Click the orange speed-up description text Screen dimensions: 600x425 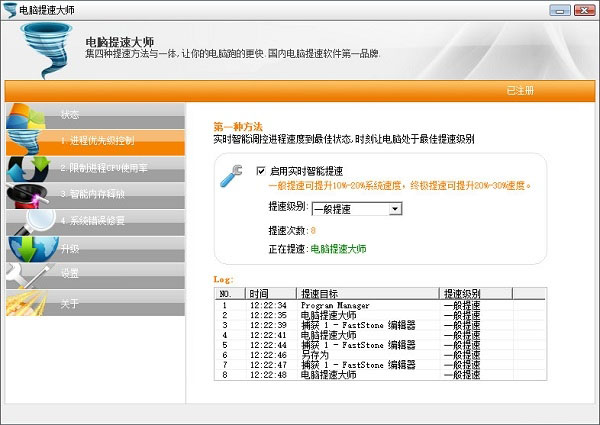pyautogui.click(x=400, y=186)
